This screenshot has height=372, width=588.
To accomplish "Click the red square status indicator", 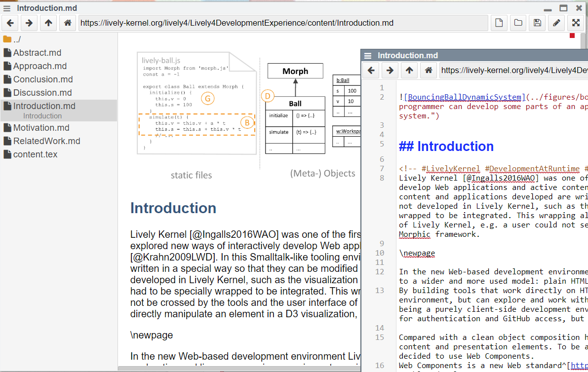I will [x=572, y=36].
